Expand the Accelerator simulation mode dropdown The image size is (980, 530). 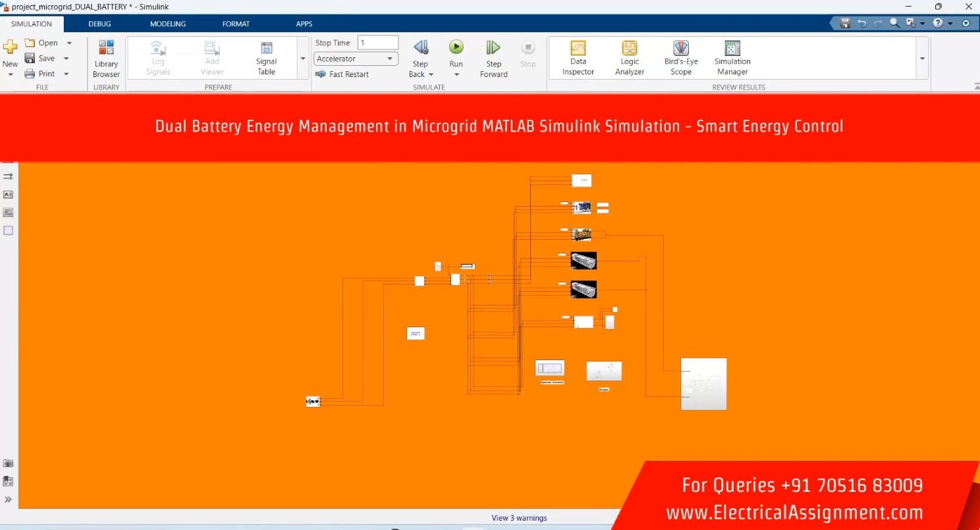point(390,59)
